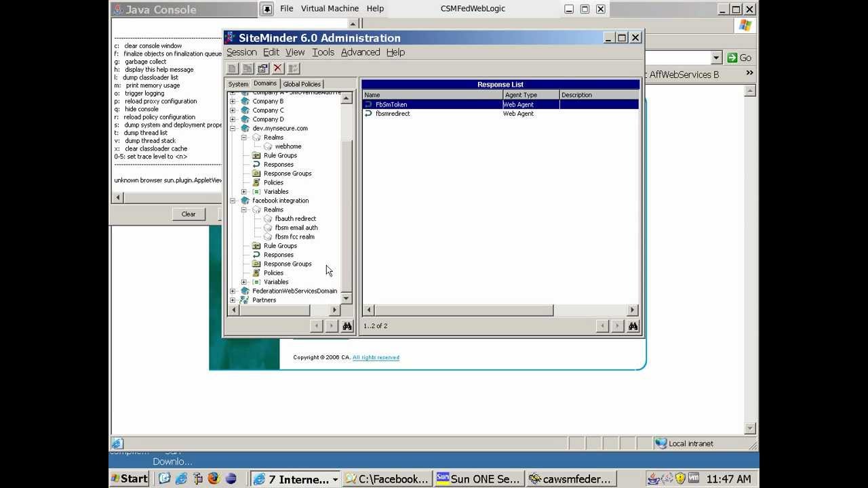Switch to the System tab
The image size is (868, 488).
coord(239,84)
